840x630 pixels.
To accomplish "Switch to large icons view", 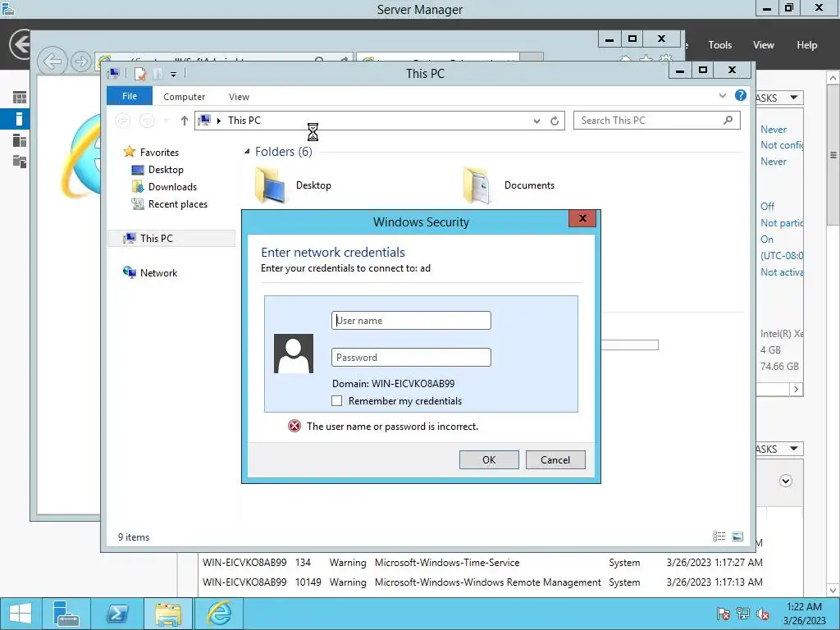I will point(737,536).
